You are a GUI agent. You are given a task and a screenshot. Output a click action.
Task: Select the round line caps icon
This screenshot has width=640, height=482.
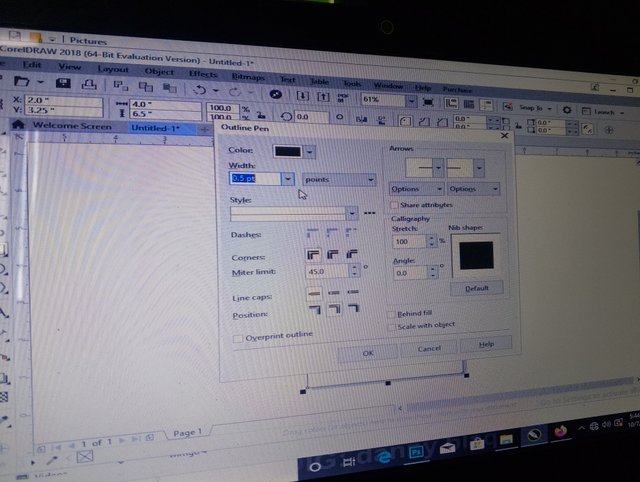334,292
